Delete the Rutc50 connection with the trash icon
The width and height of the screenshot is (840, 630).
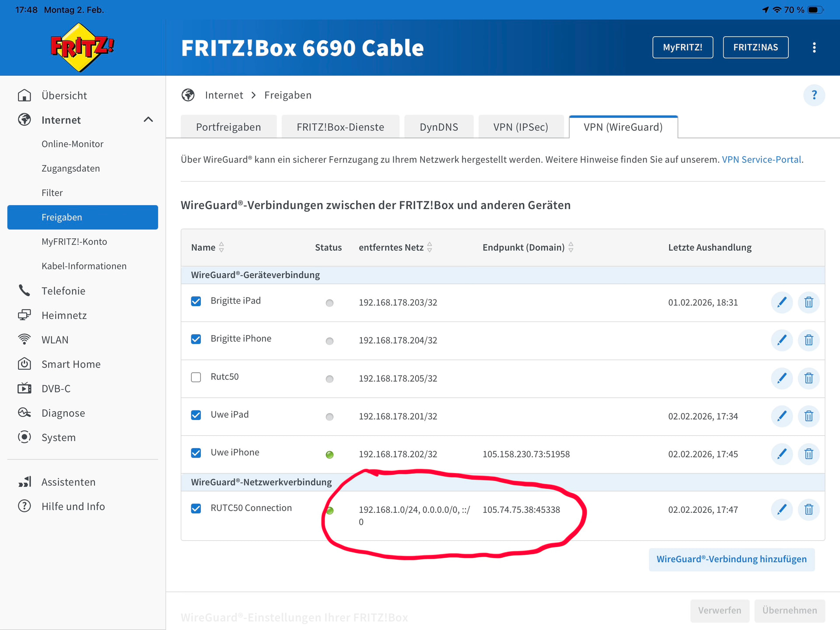coord(808,378)
